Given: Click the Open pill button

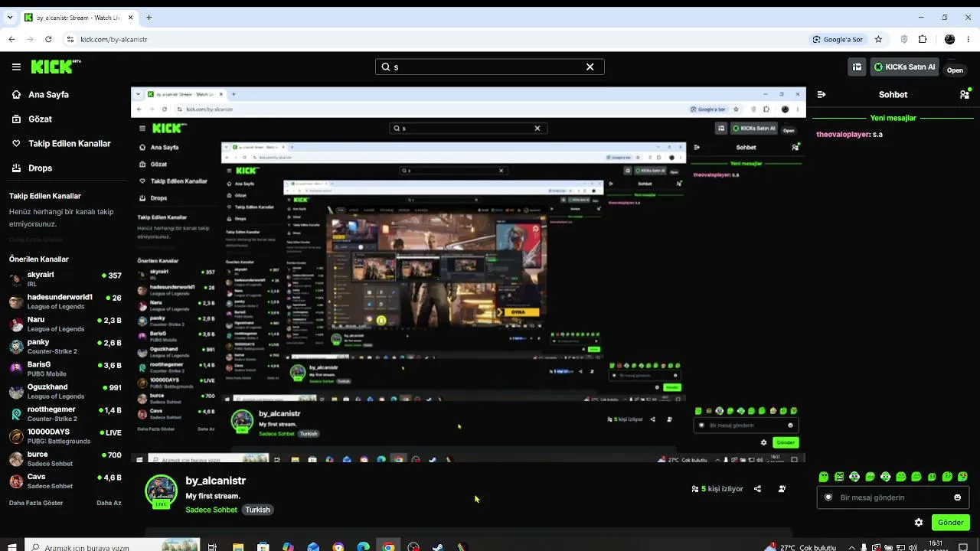Looking at the screenshot, I should 955,70.
